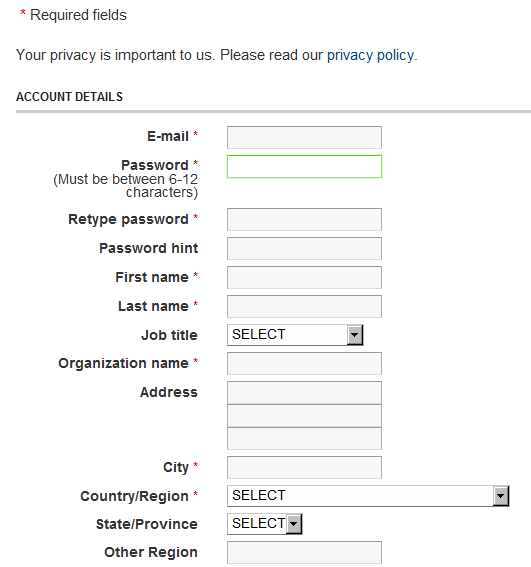Click the State/Province dropdown arrow

point(294,524)
